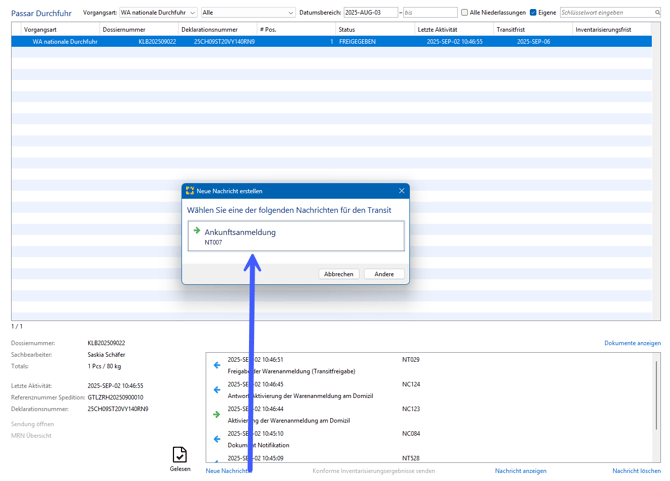Close the Neue Nachricht erstellen dialog
Screen dimensions: 670x481
coord(401,191)
